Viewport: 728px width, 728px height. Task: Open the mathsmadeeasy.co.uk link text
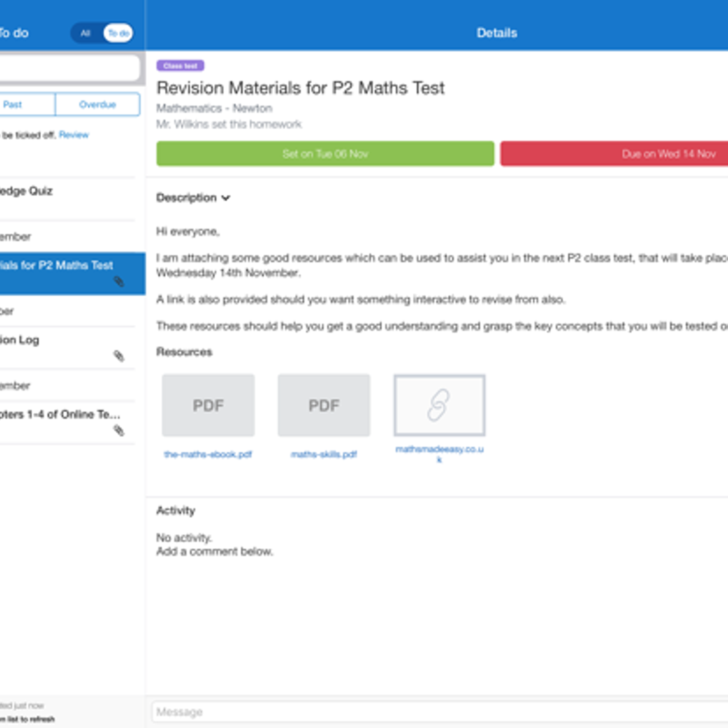pyautogui.click(x=439, y=450)
